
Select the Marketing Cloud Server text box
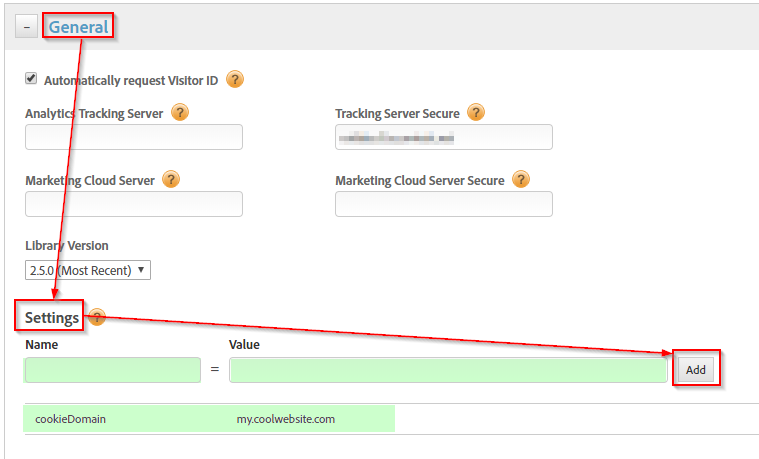[x=134, y=204]
